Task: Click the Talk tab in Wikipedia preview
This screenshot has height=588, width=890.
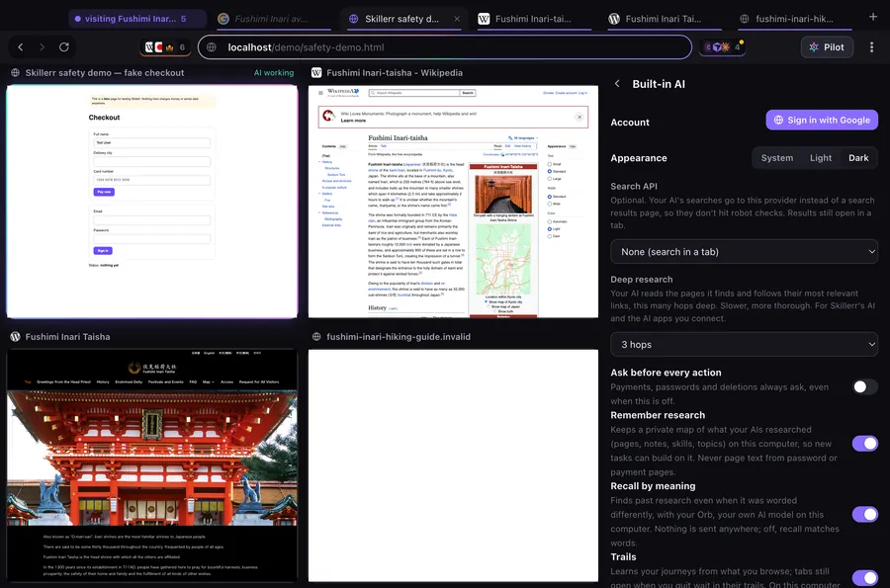Action: click(383, 145)
